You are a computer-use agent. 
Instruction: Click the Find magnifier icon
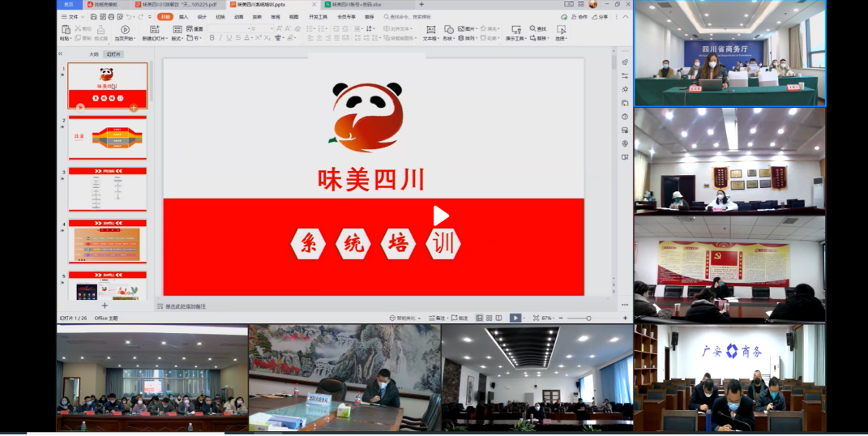[532, 28]
